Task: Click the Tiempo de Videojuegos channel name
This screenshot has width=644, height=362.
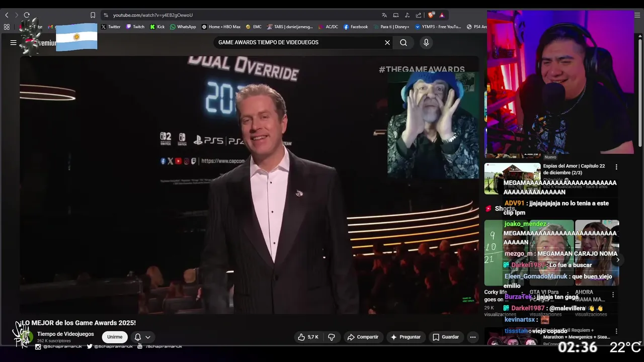Action: coord(65,334)
